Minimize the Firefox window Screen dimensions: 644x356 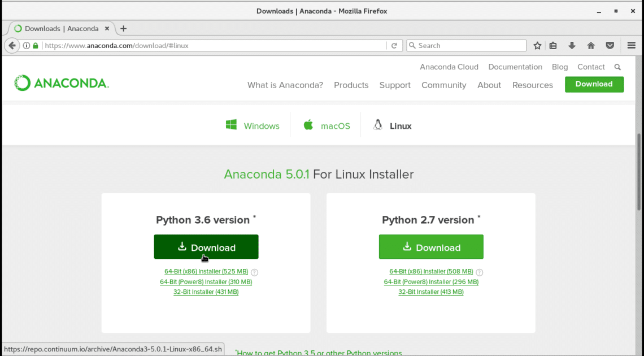(x=599, y=11)
